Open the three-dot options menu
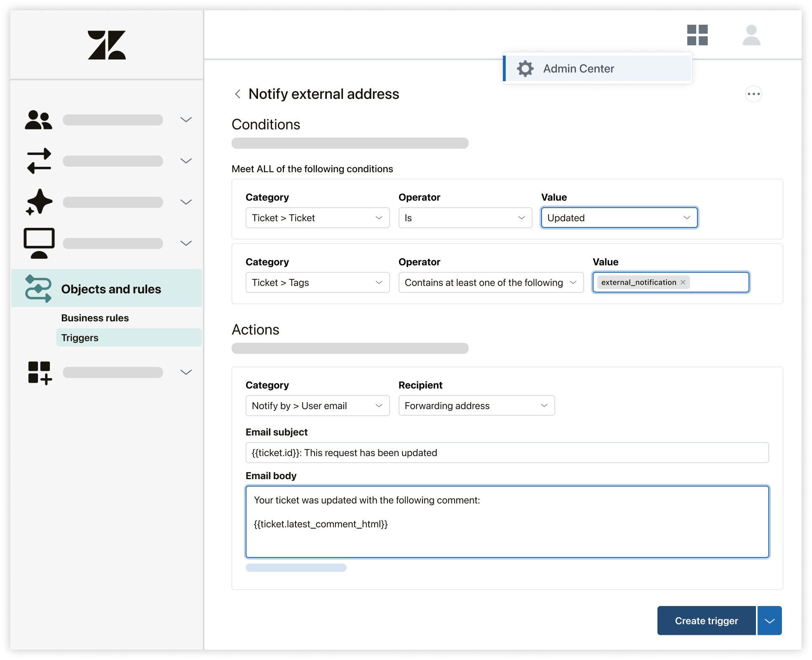 point(753,94)
